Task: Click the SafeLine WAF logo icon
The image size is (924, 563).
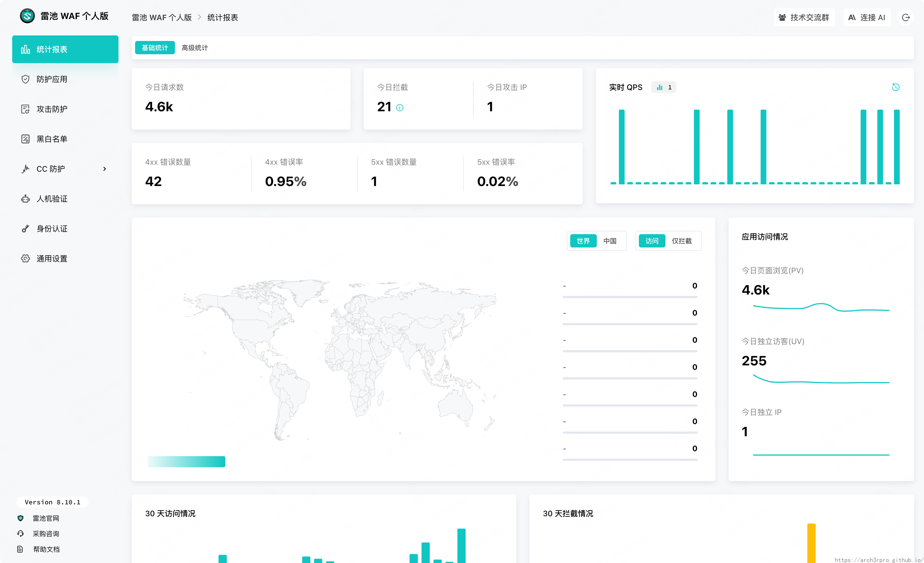Action: [x=27, y=16]
